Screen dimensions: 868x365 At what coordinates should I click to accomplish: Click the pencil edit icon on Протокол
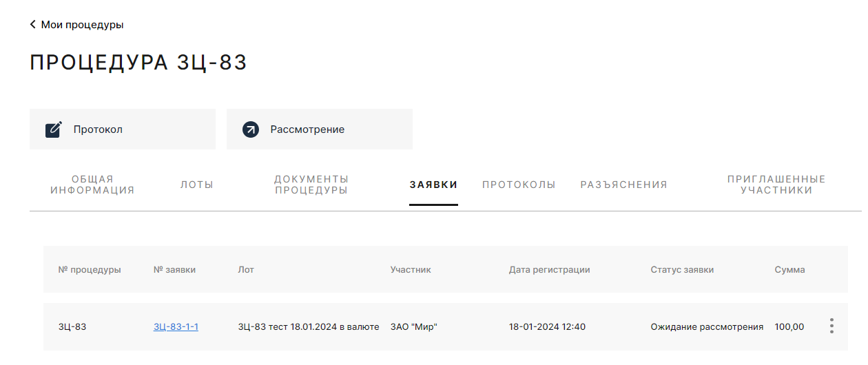tap(54, 129)
